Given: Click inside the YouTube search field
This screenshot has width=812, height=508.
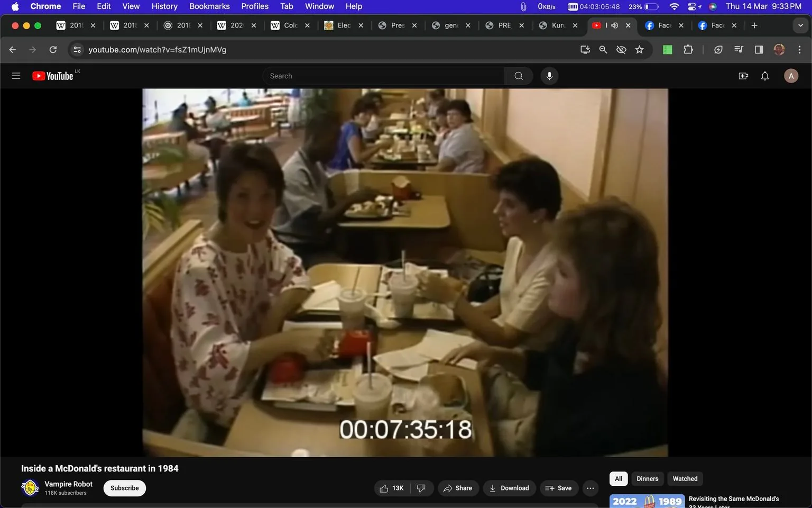Looking at the screenshot, I should [383, 76].
